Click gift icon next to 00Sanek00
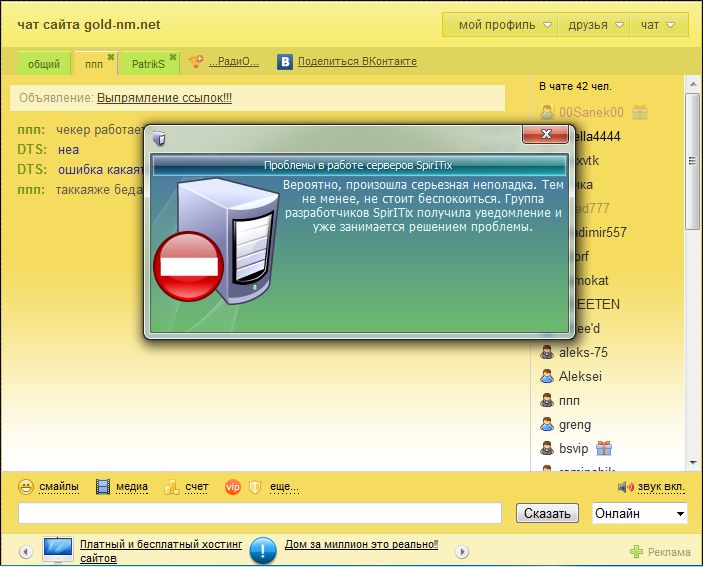The height and width of the screenshot is (567, 703). click(x=640, y=112)
